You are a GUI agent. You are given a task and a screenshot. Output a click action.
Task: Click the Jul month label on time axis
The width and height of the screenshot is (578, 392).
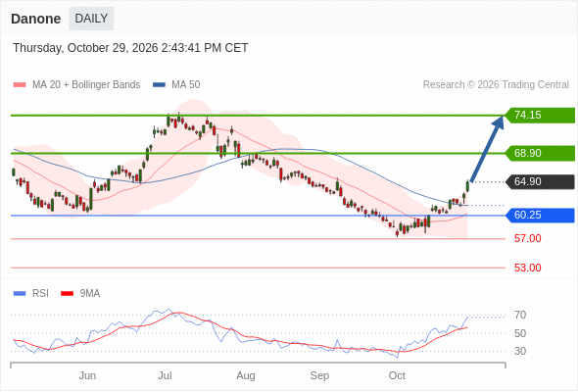pos(165,375)
